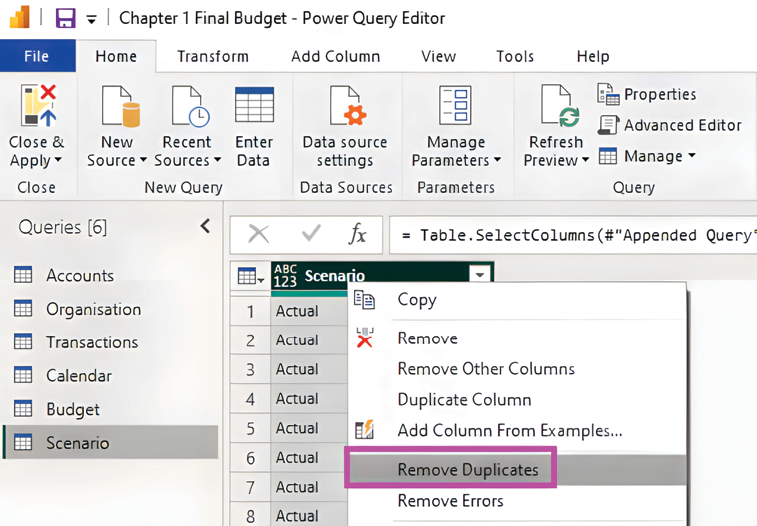Image resolution: width=757 pixels, height=526 pixels.
Task: Collapse the Queries pane
Action: click(205, 226)
